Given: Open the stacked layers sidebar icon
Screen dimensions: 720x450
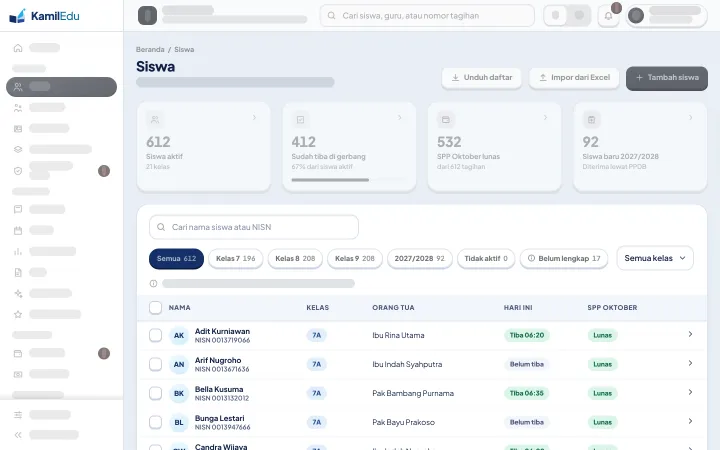Looking at the screenshot, I should pyautogui.click(x=18, y=149).
